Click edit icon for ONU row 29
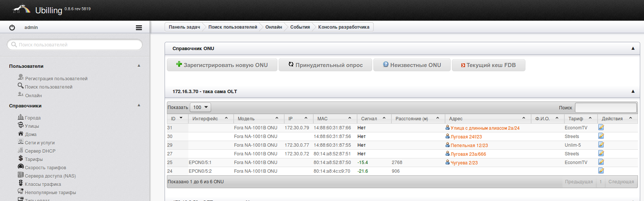 601,145
